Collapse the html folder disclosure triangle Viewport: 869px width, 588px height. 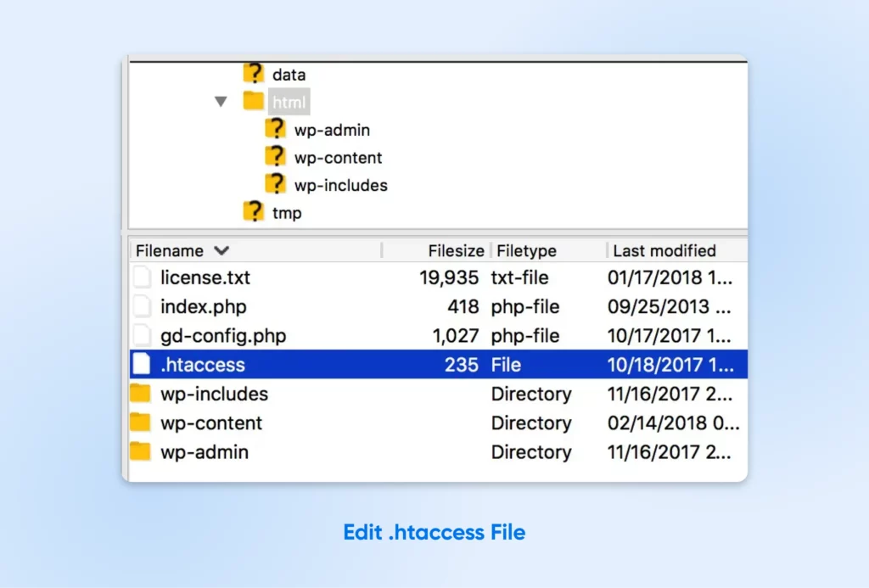(x=221, y=102)
